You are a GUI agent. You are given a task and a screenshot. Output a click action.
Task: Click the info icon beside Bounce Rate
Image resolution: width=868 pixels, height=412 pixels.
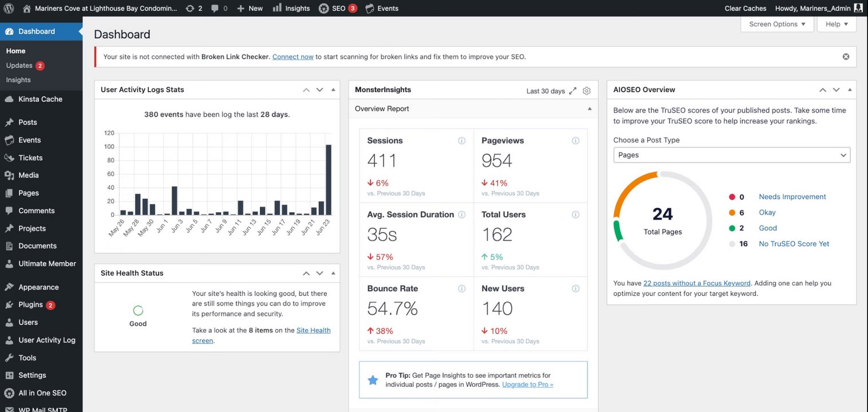(x=461, y=288)
